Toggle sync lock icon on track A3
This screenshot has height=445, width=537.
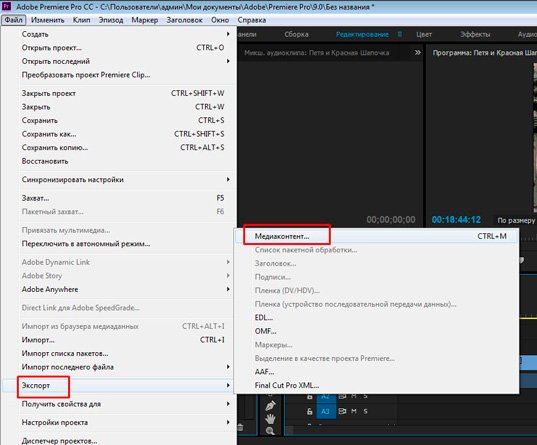(x=342, y=411)
